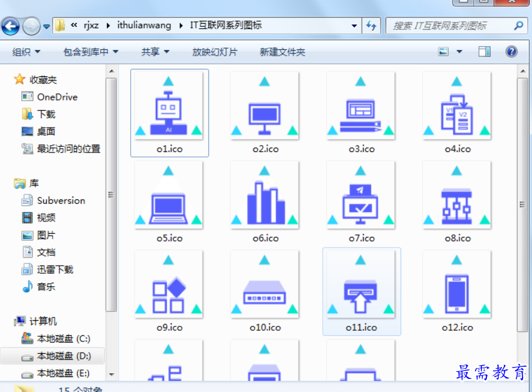The image size is (532, 392).
Task: Click the file list scrollbar thumb
Action: (523, 204)
